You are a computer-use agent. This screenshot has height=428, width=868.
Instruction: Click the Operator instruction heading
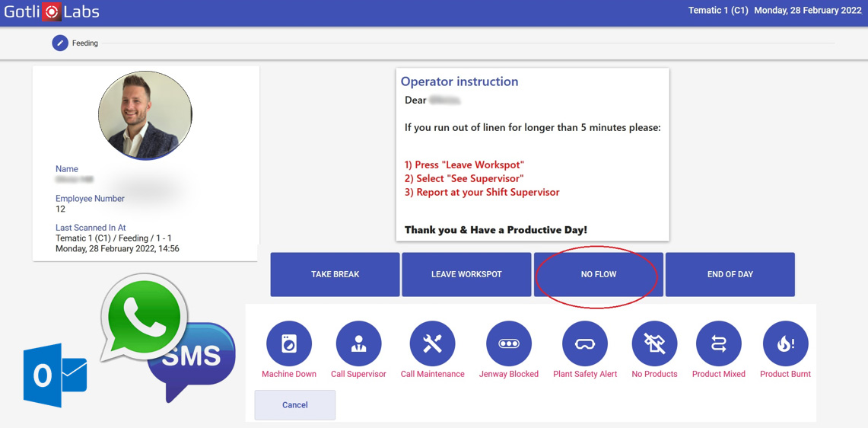pos(459,81)
